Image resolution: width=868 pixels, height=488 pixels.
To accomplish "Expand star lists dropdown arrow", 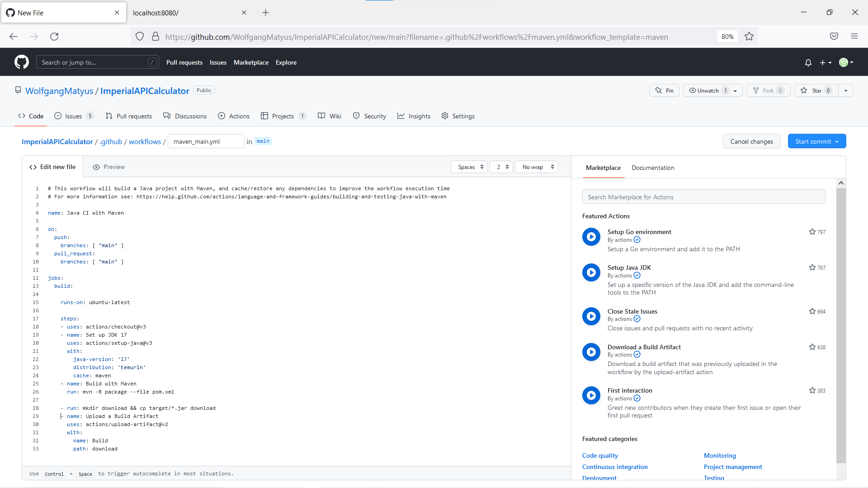I will click(846, 90).
